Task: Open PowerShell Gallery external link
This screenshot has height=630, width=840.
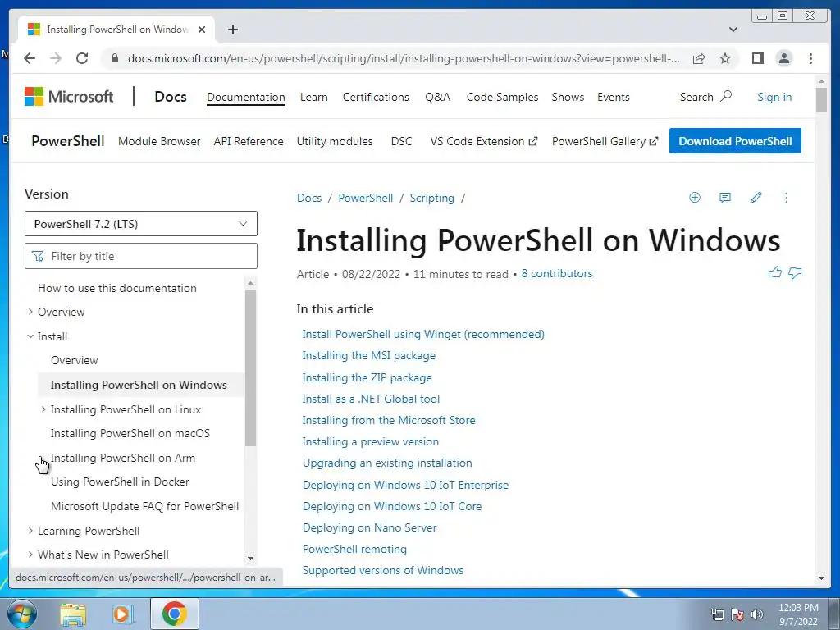Action: (605, 141)
